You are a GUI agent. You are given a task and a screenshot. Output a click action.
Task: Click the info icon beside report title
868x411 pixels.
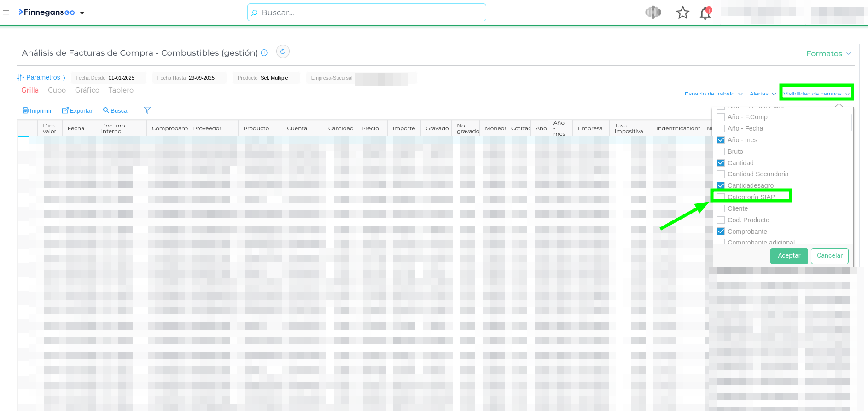coord(264,53)
